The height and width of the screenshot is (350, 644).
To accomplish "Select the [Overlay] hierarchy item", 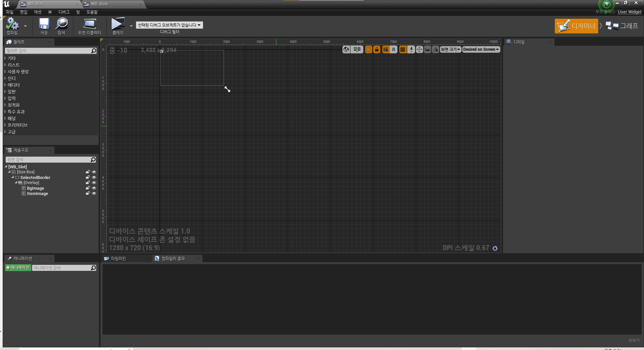I will click(x=31, y=183).
